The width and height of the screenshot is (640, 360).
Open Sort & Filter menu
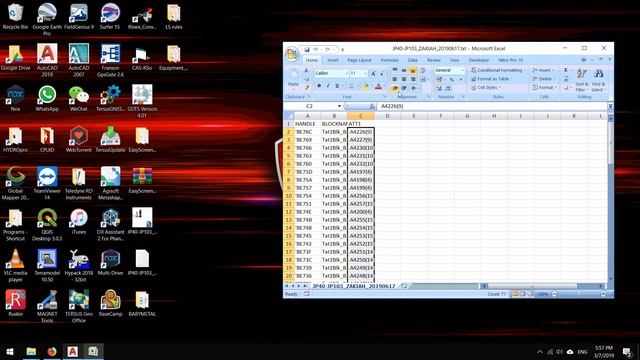click(581, 80)
